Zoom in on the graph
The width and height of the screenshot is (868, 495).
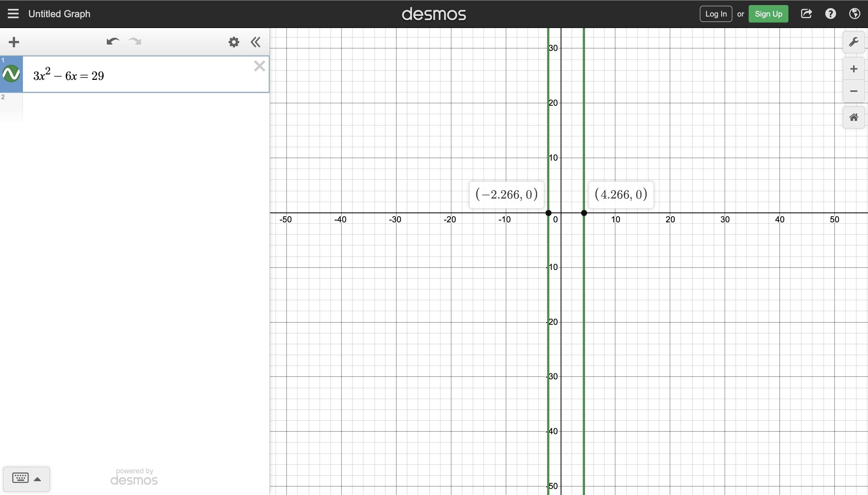(853, 69)
